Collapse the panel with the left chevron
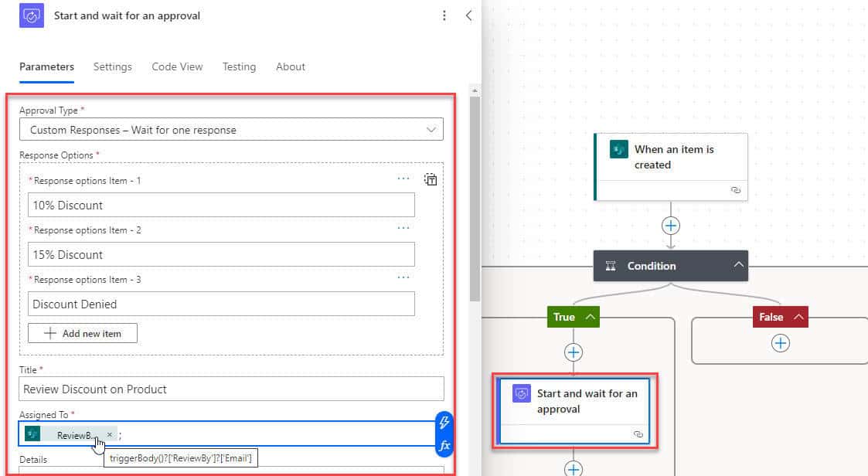 [469, 15]
